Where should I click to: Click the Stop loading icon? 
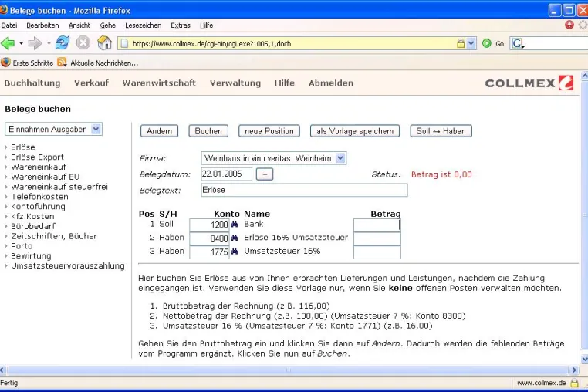pyautogui.click(x=83, y=43)
